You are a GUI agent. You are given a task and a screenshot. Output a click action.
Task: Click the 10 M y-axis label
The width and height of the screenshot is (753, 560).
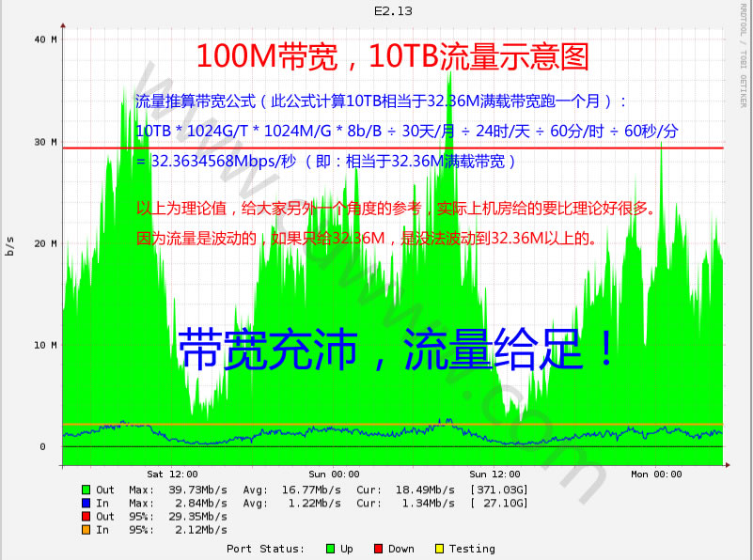[x=46, y=346]
